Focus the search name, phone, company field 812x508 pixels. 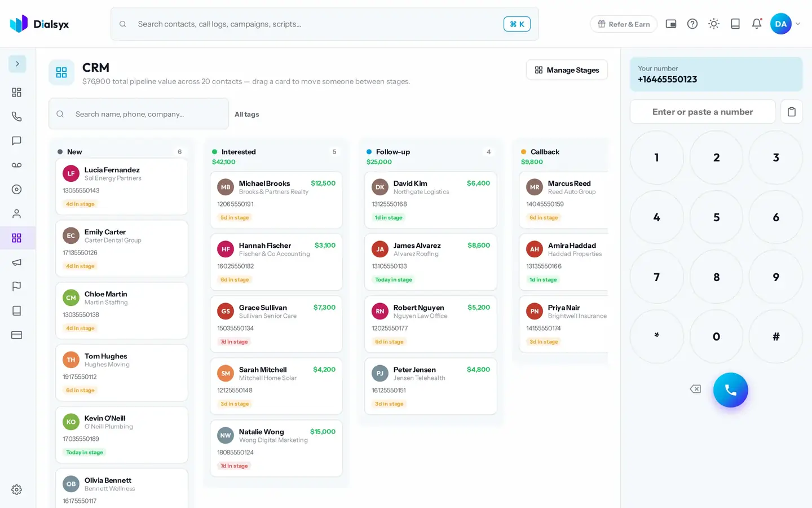pos(139,114)
